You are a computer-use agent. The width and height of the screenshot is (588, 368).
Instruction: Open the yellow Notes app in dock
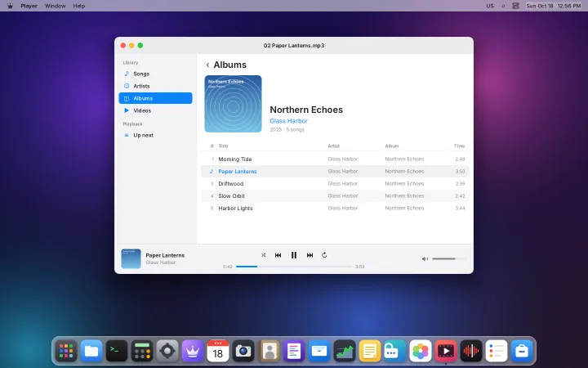tap(370, 351)
